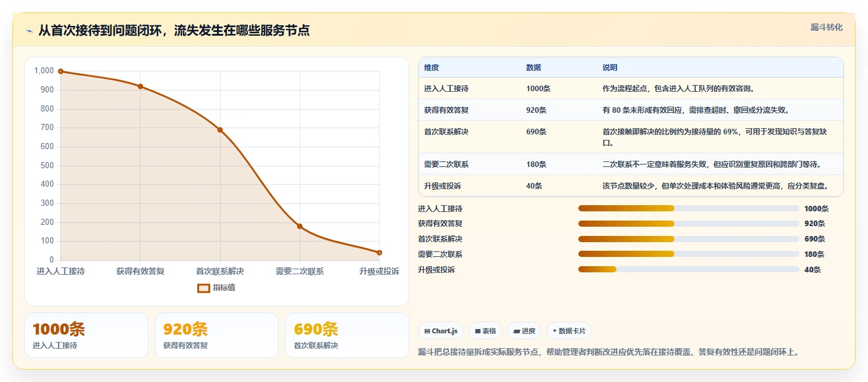Click the icon inside the 表格 chip
Viewport: 868px width, 382px height.
click(x=478, y=331)
